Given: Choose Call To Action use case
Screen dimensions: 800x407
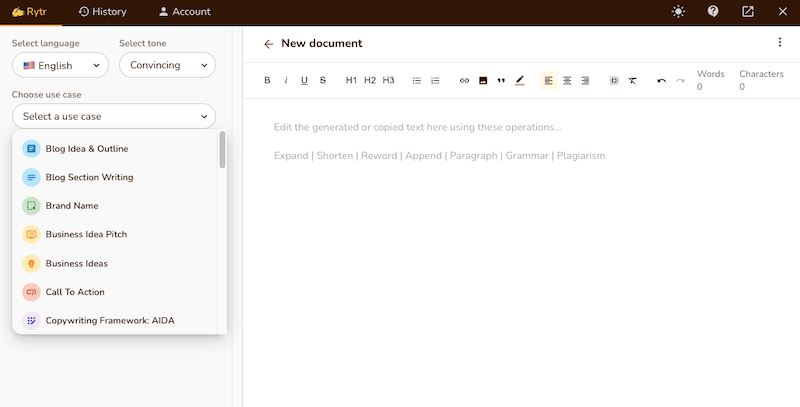Looking at the screenshot, I should (115, 292).
